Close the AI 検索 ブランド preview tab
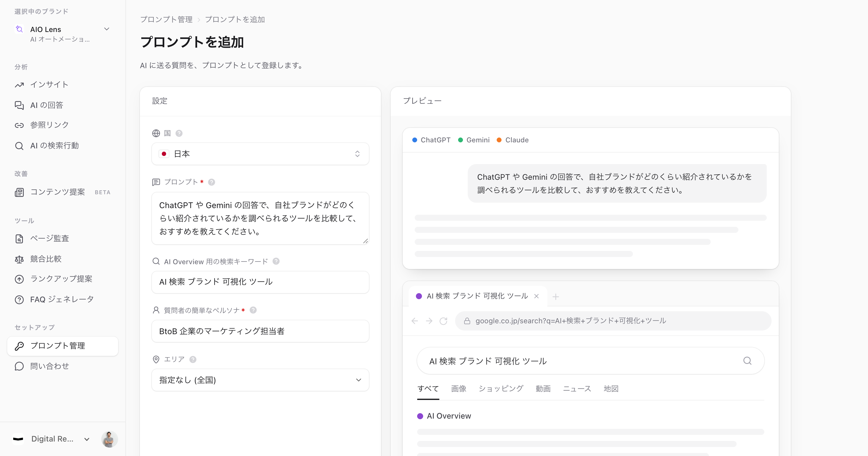This screenshot has height=456, width=868. pos(536,296)
